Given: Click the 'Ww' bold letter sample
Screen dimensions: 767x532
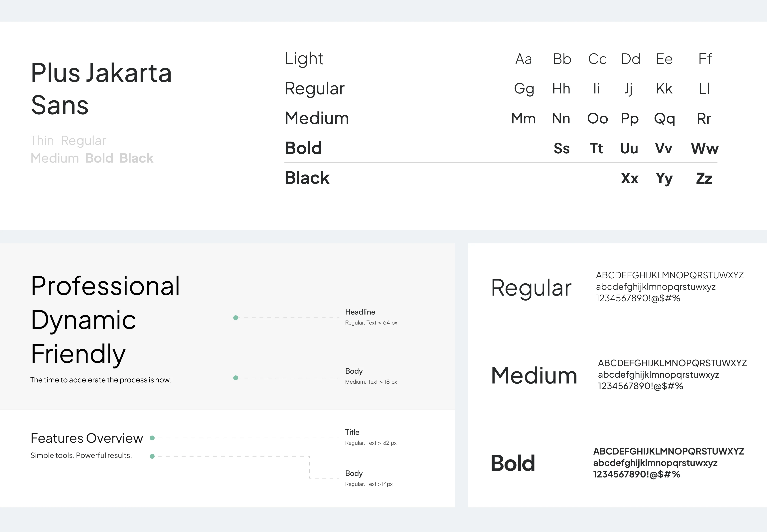Looking at the screenshot, I should pos(704,148).
